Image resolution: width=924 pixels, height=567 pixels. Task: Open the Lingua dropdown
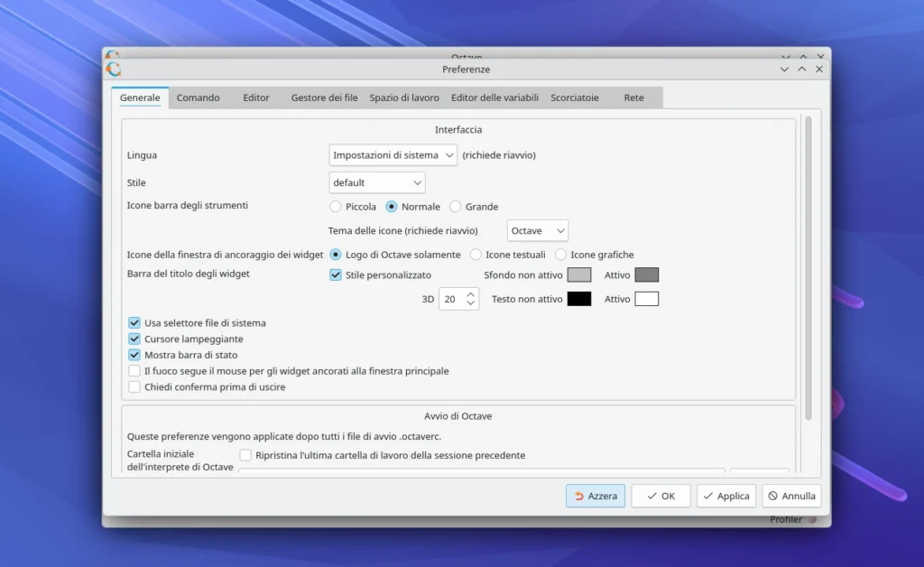(x=393, y=154)
